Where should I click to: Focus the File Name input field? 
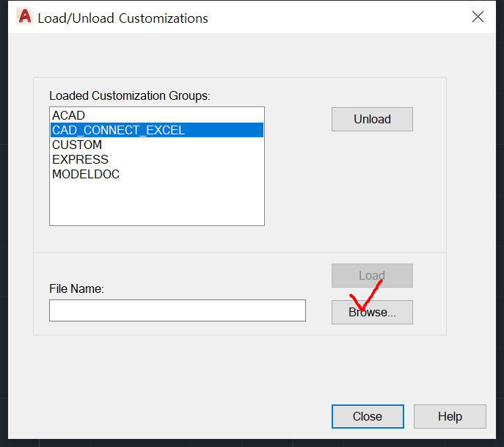point(178,310)
